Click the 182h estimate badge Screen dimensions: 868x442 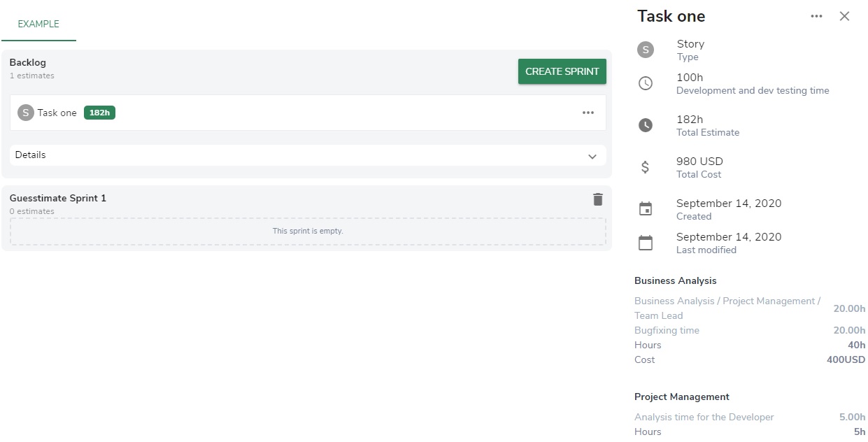(99, 113)
